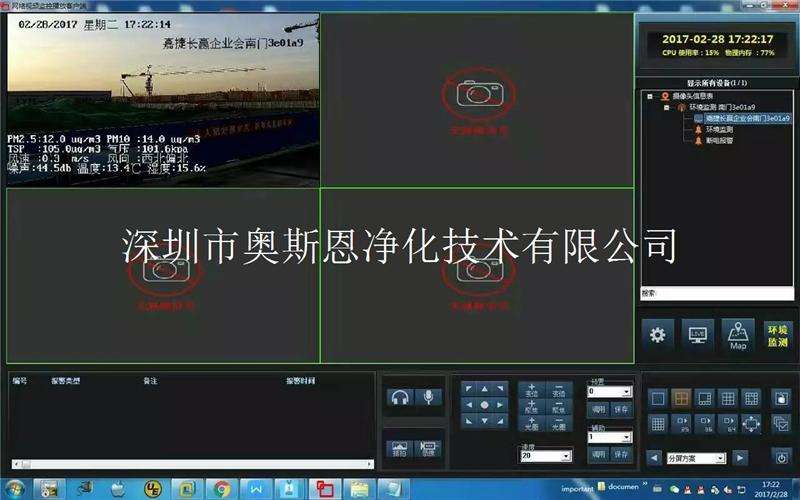Viewport: 800px width, 500px height.
Task: Move camera up-right with diagonal arrow
Action: 501,389
